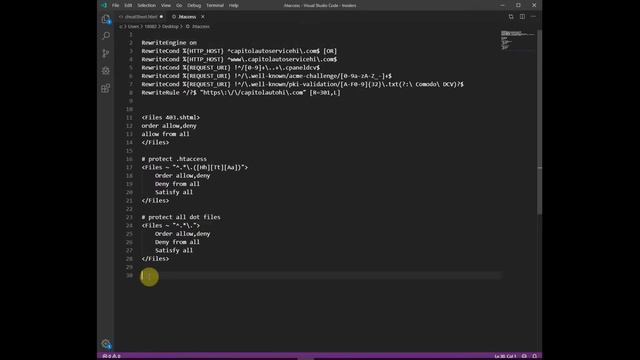Open the View menu

point(166,5)
